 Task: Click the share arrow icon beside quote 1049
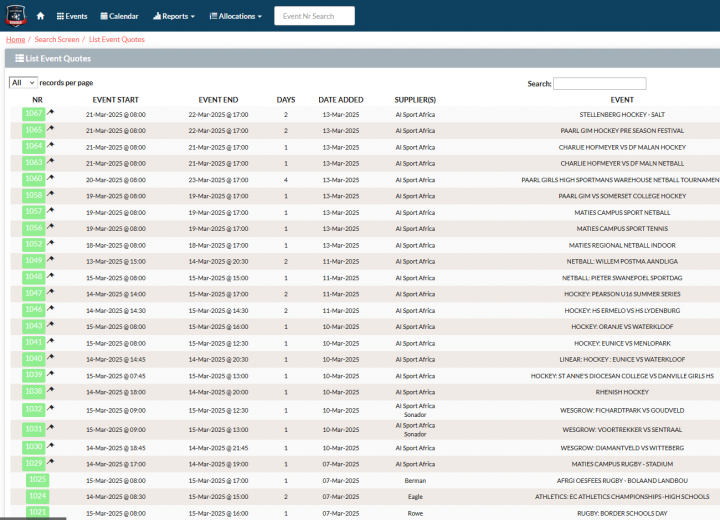pyautogui.click(x=51, y=259)
